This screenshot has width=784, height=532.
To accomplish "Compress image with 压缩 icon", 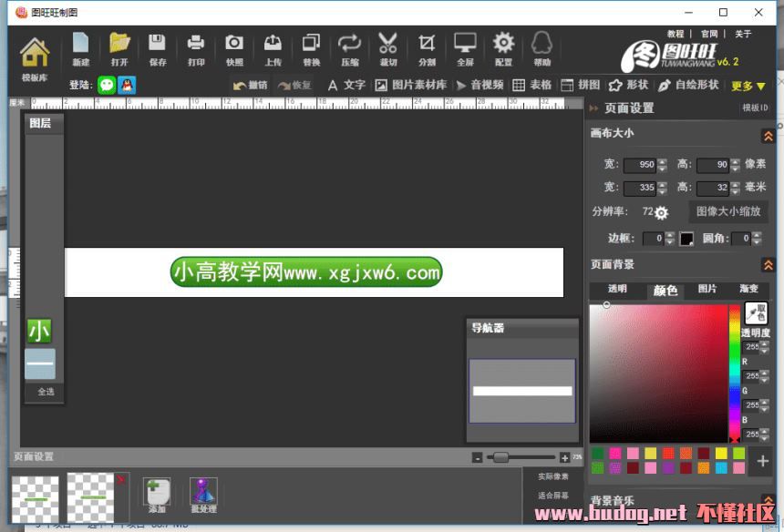I will (349, 49).
